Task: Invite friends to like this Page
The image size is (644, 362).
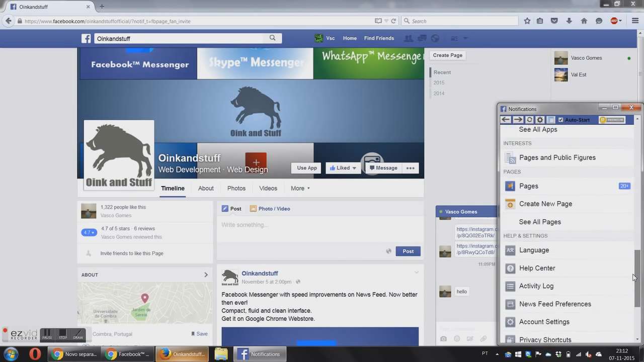Action: pos(132,253)
